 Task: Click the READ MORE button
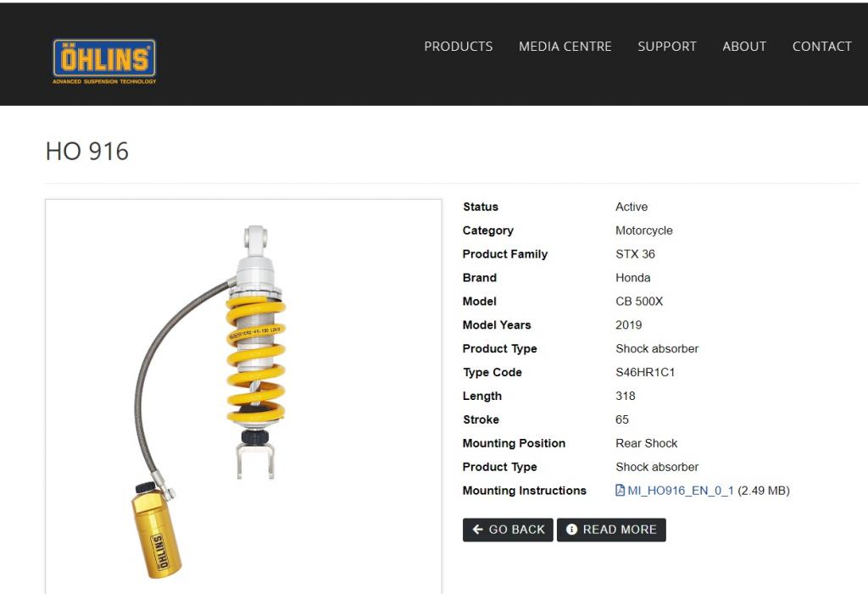click(x=611, y=530)
